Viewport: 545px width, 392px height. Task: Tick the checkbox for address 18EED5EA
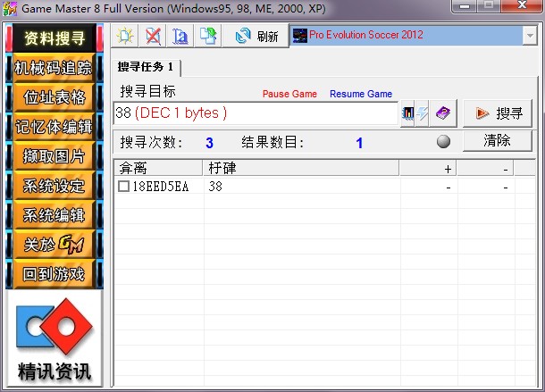pos(123,187)
